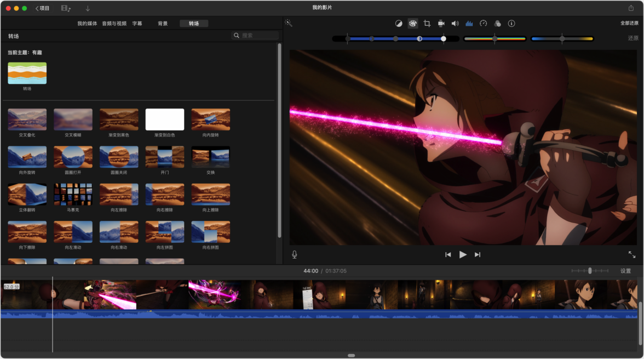Select the 向上擦除 transition
The height and width of the screenshot is (359, 644).
tap(211, 194)
